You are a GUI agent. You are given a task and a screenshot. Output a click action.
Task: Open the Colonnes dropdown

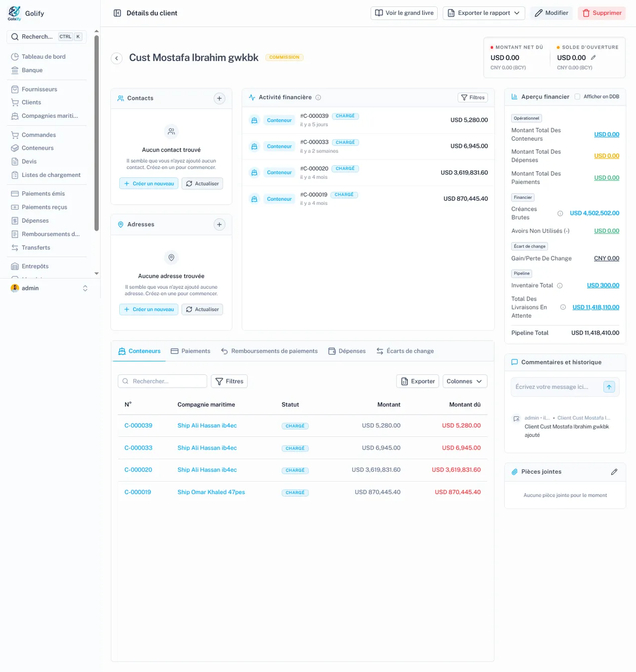tap(465, 381)
